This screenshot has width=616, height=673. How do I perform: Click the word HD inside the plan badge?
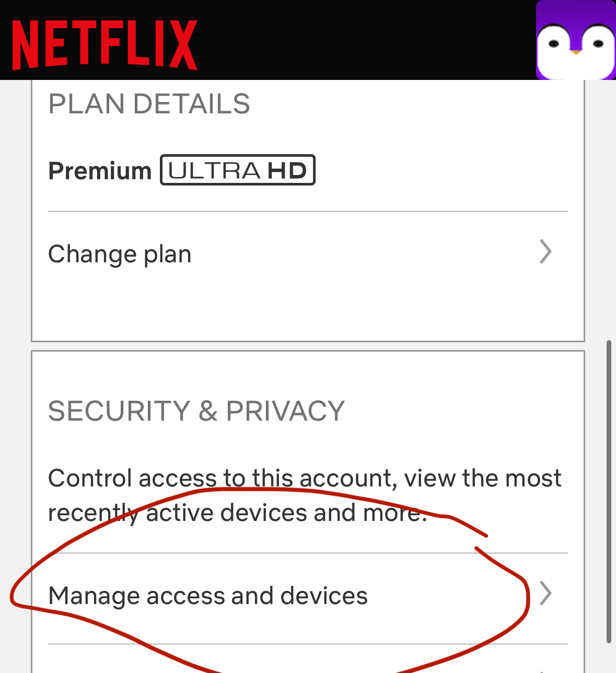point(287,171)
